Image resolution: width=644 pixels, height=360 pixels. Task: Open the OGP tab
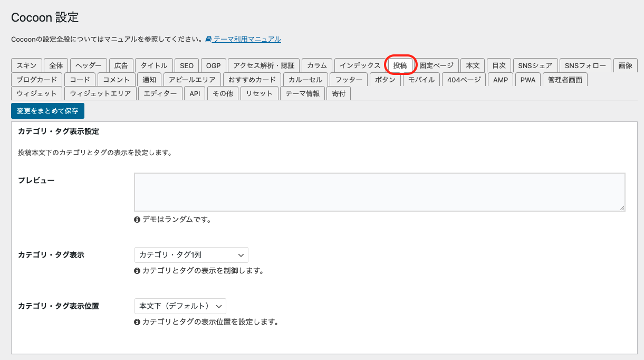tap(213, 65)
